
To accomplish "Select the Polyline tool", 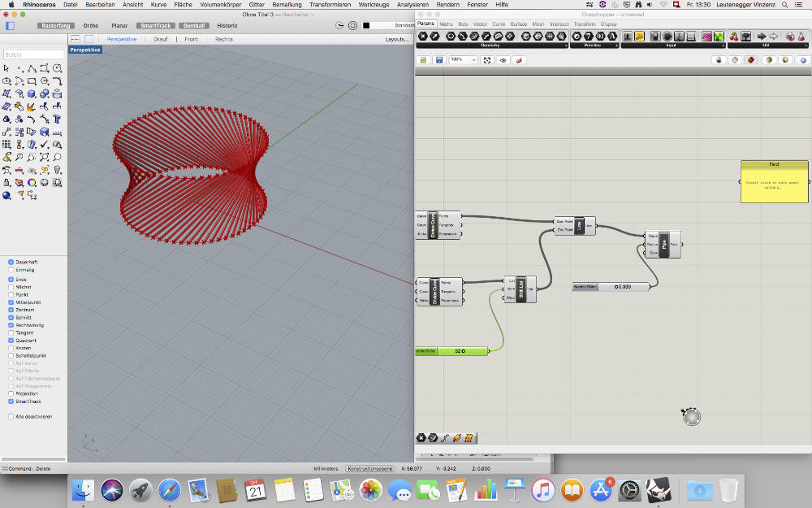I will coord(32,68).
